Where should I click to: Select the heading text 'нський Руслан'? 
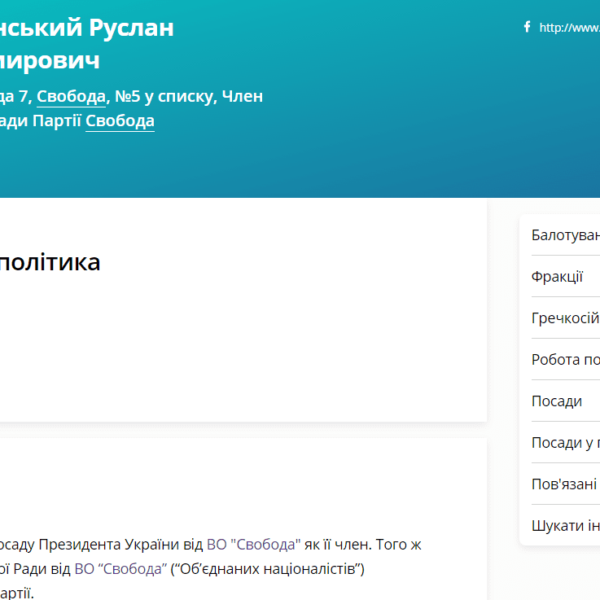87,28
